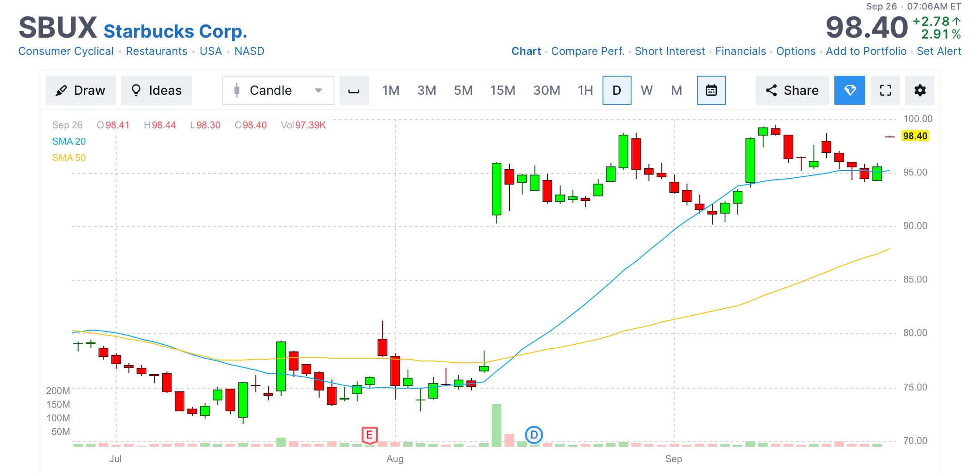Click the SMA 50 indicator label
Screen dimensions: 980x473
[69, 158]
